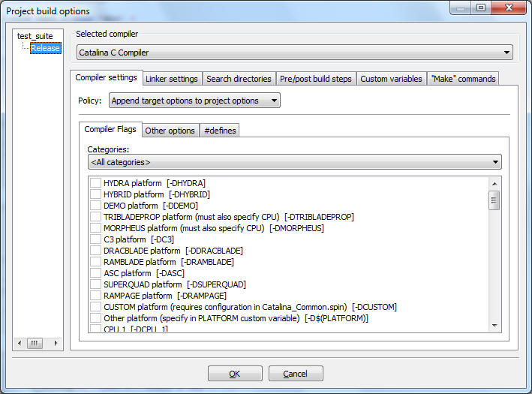The image size is (532, 394).
Task: Check the C3 platform flag
Action: tap(95, 239)
